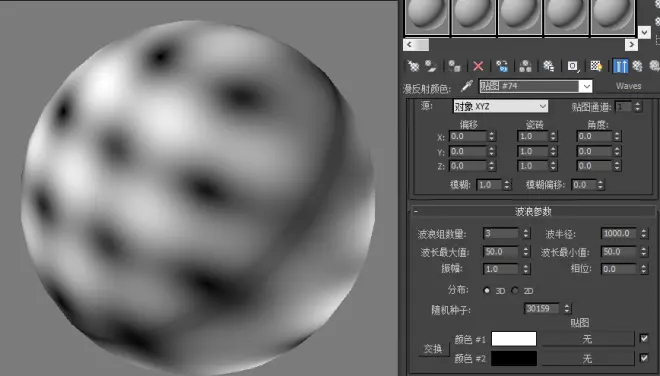
Task: Toggle Show Shaded Material in Viewport
Action: pyautogui.click(x=596, y=66)
